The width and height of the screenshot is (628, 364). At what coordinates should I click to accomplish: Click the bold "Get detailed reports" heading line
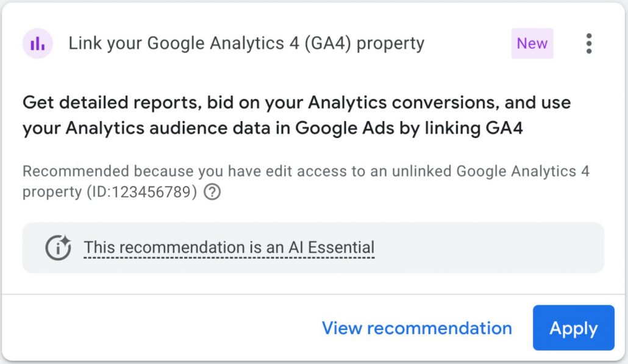tap(296, 102)
